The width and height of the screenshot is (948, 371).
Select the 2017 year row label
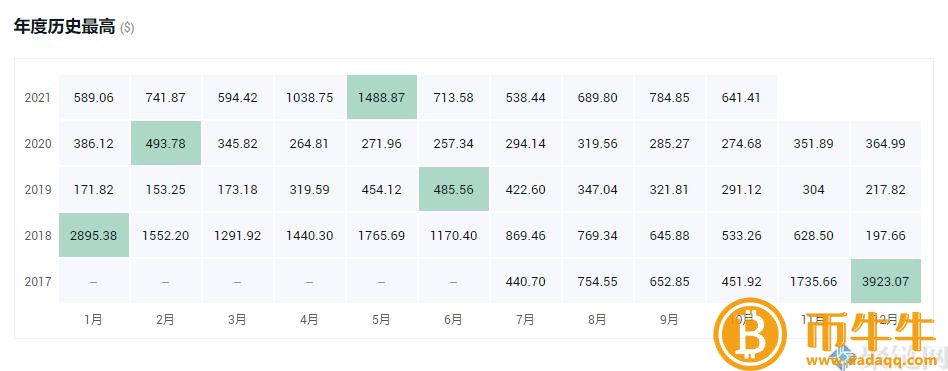37,281
